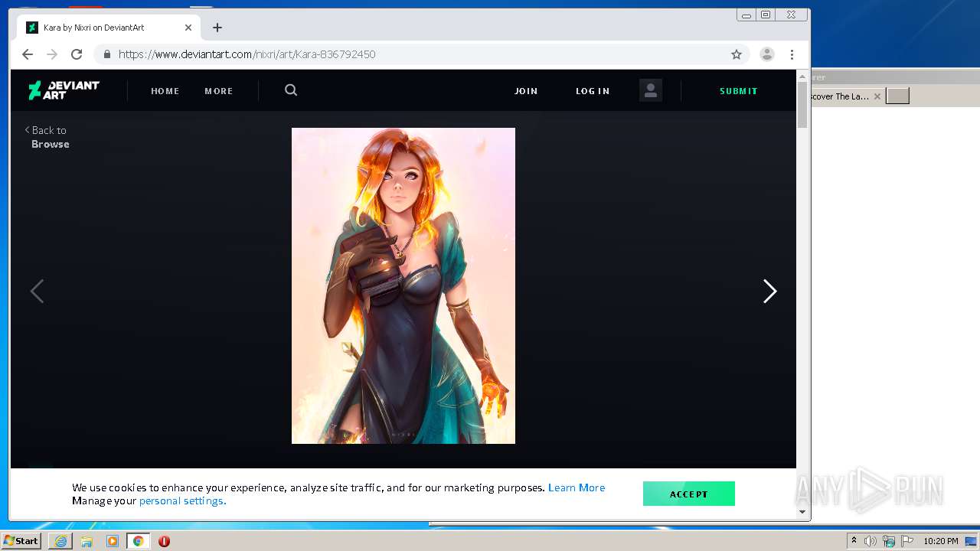Go to previous artwork with left arrow
This screenshot has height=551, width=980.
coord(37,291)
